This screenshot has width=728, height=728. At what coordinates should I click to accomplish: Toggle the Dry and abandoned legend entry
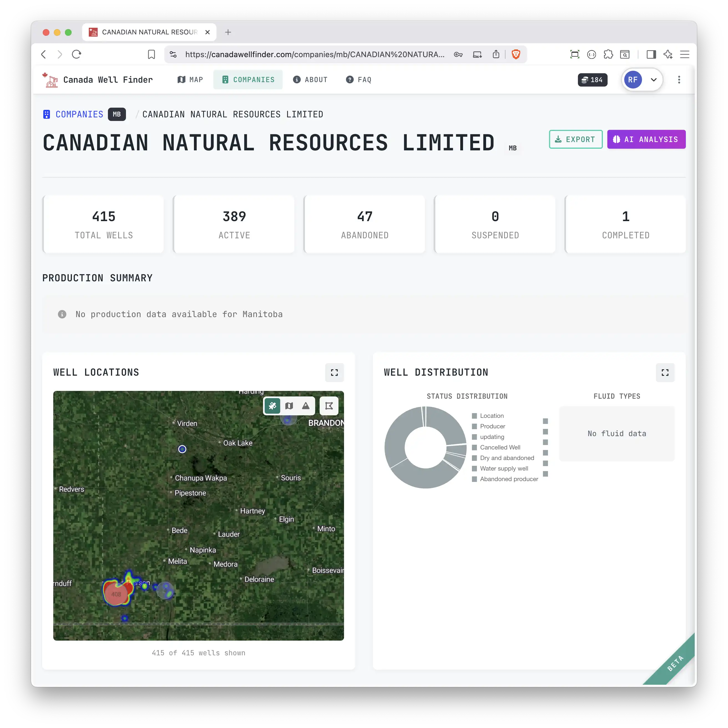(x=507, y=458)
